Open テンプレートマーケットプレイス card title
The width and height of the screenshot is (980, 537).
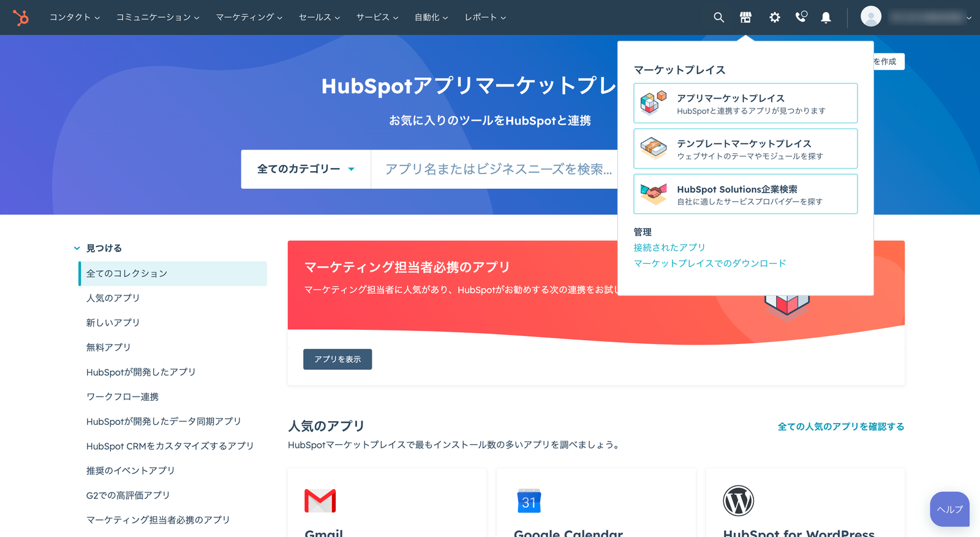pos(744,143)
